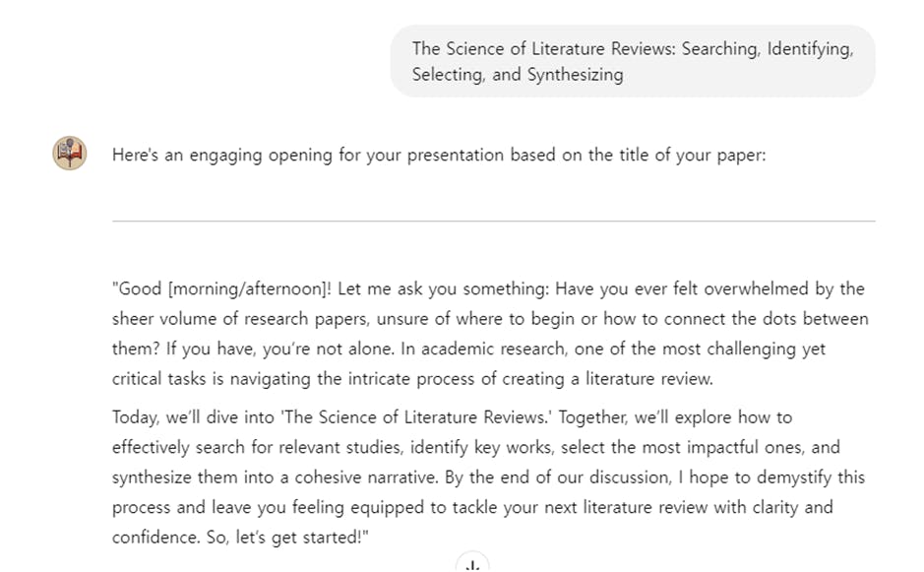924x572 pixels.
Task: Click the scroll-to-bottom arrow button
Action: [472, 564]
